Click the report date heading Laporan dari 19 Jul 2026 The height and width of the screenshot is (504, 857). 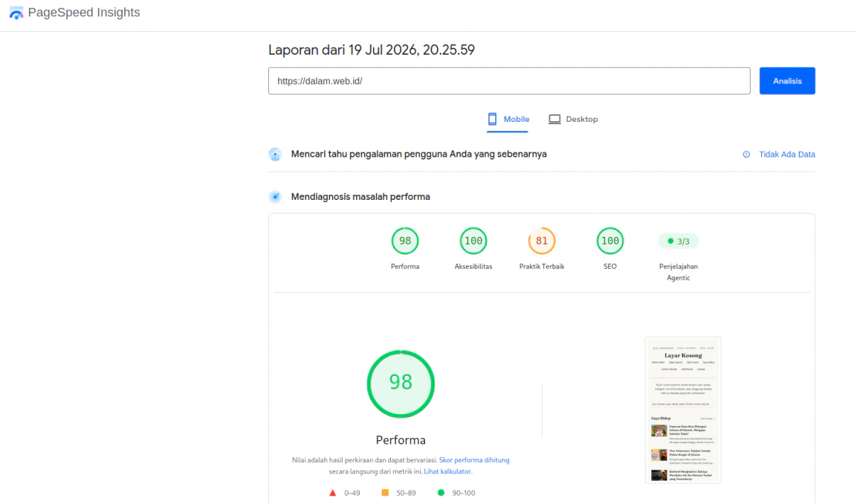pyautogui.click(x=372, y=50)
